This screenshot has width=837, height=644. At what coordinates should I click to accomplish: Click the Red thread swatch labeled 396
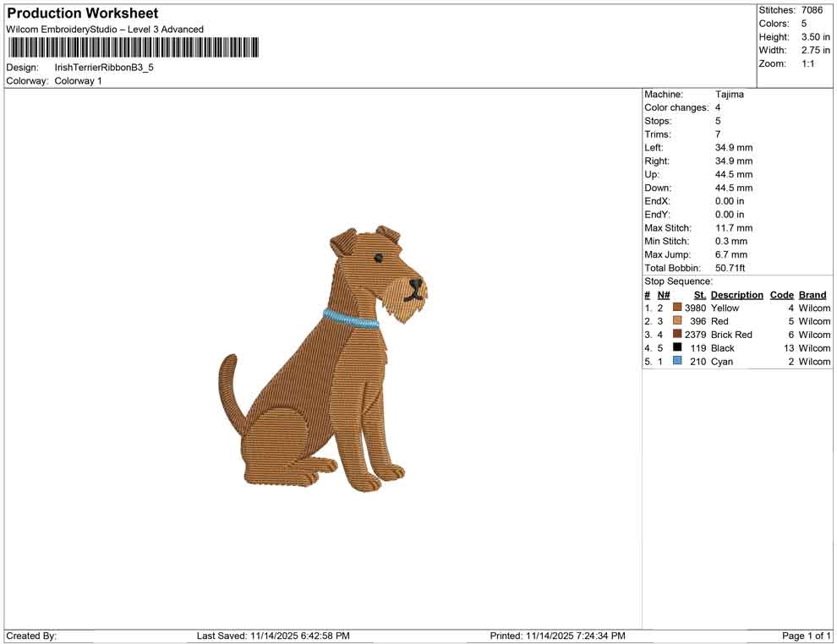[x=676, y=321]
